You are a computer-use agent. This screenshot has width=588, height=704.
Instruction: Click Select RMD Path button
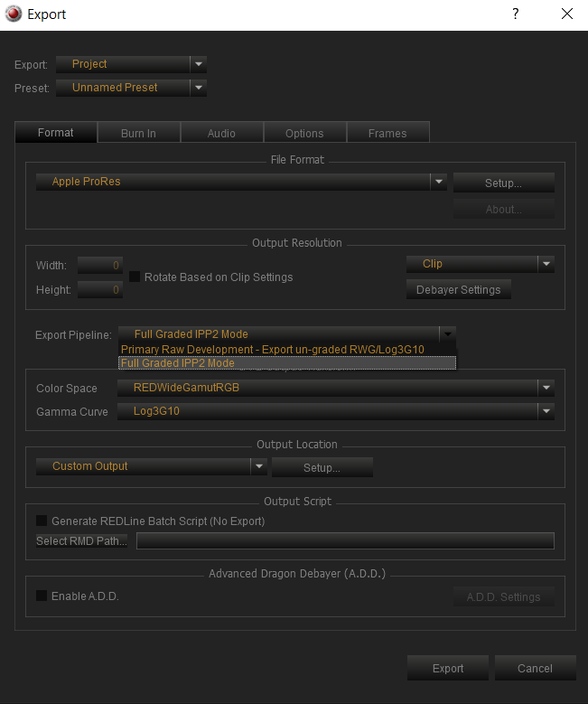click(81, 540)
